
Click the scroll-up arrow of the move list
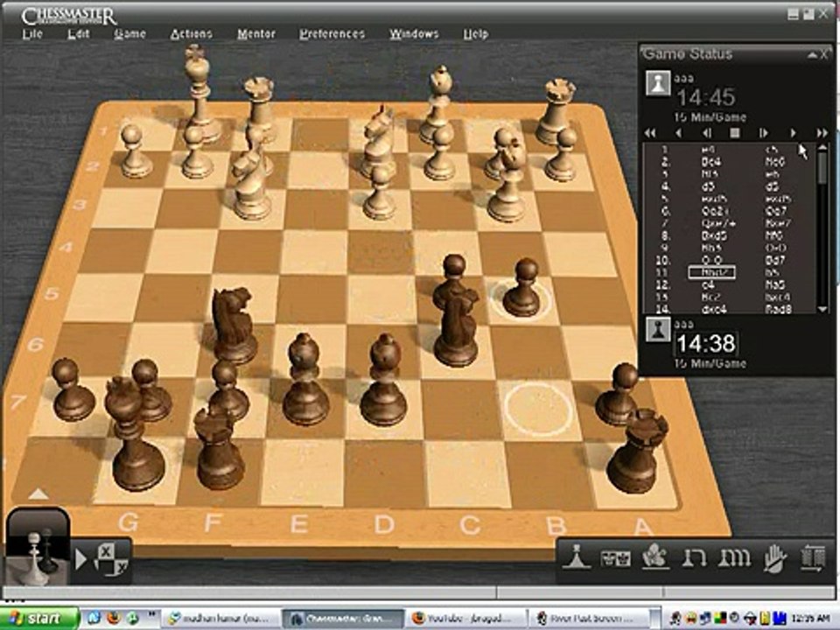tap(822, 147)
